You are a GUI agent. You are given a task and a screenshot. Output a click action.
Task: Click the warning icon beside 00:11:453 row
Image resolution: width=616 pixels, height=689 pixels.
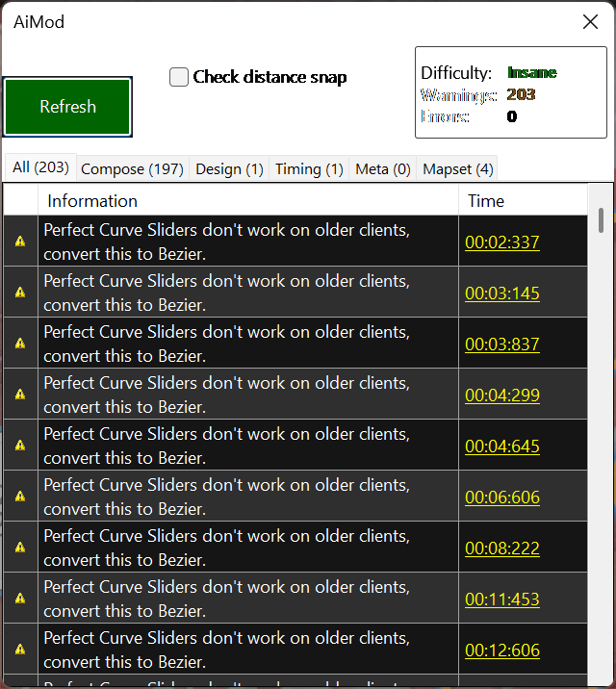pyautogui.click(x=20, y=599)
